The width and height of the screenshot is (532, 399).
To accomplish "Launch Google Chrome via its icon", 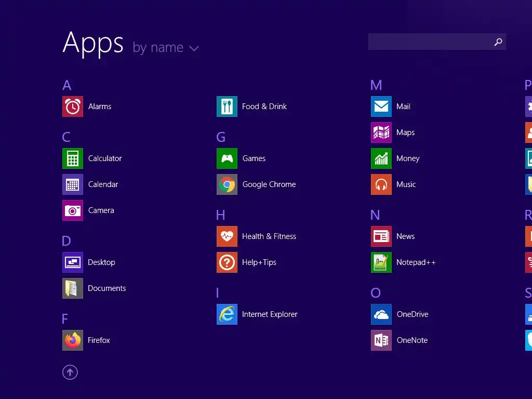I will point(227,184).
